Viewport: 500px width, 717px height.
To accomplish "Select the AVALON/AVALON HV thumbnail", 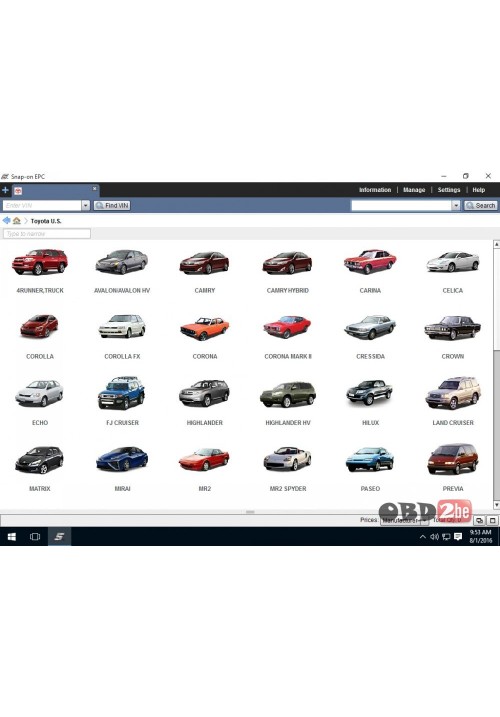I will [x=122, y=262].
